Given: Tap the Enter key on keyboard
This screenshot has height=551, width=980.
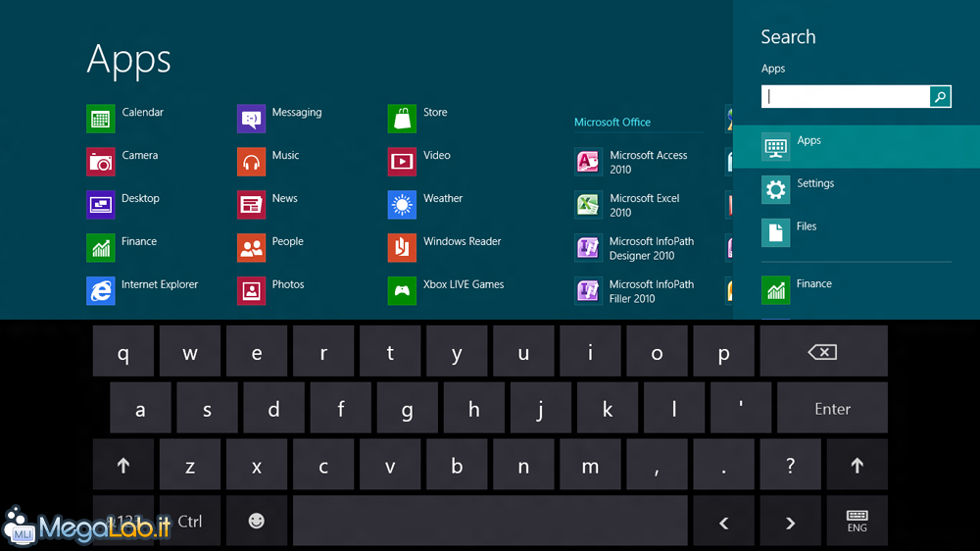Looking at the screenshot, I should click(x=832, y=409).
